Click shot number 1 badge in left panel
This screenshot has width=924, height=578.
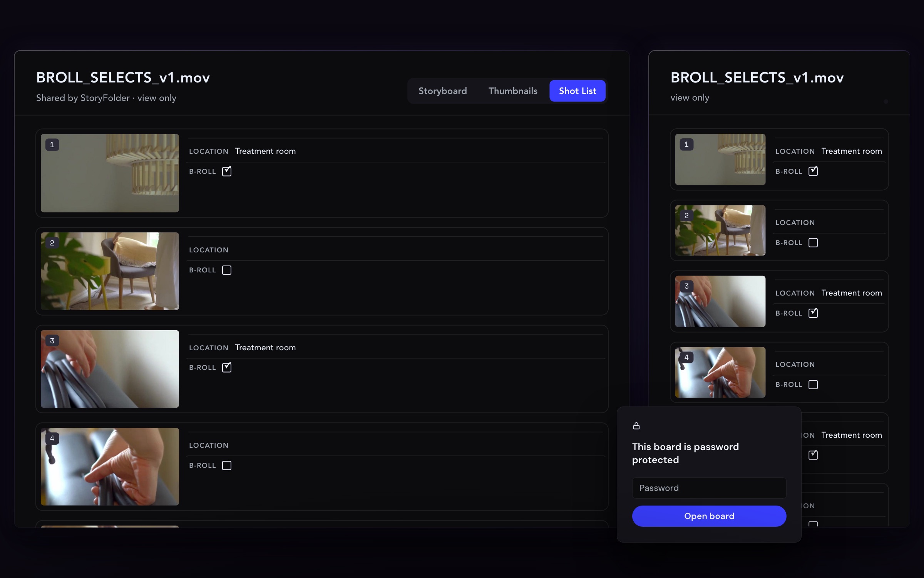point(52,145)
